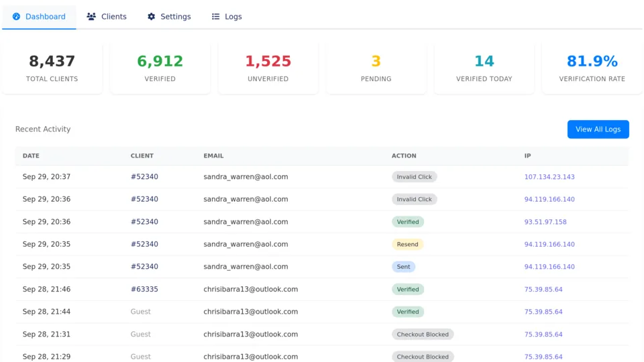Click the Total Clients 8,437 card

[x=52, y=68]
